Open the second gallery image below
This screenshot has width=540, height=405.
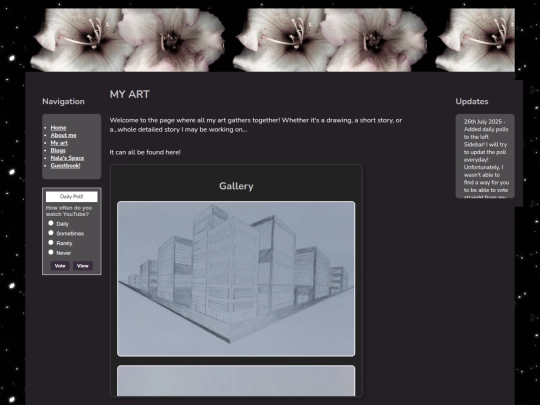click(236, 381)
